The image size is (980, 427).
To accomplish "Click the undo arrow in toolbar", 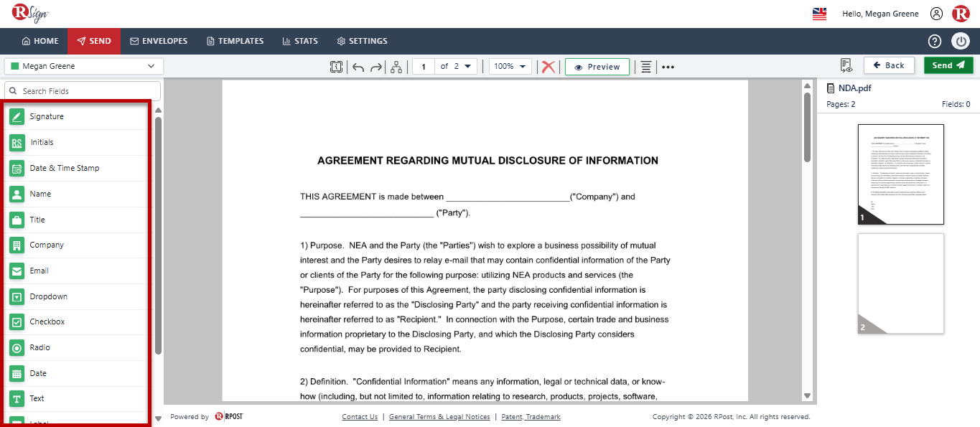I will [358, 67].
